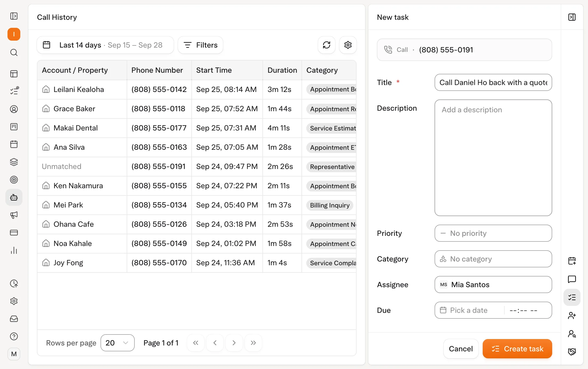Screen dimensions: 588x369
Task: Open the orange workspace avatar icon
Action: 14,34
